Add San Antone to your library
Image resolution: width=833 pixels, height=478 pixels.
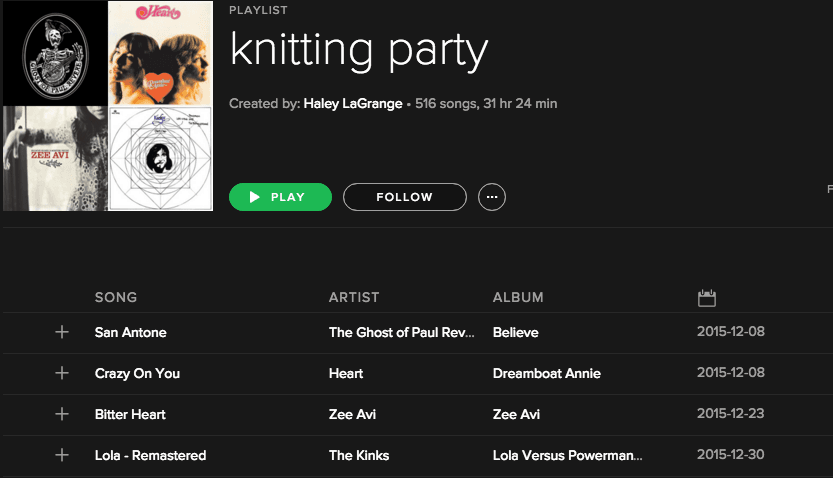62,332
